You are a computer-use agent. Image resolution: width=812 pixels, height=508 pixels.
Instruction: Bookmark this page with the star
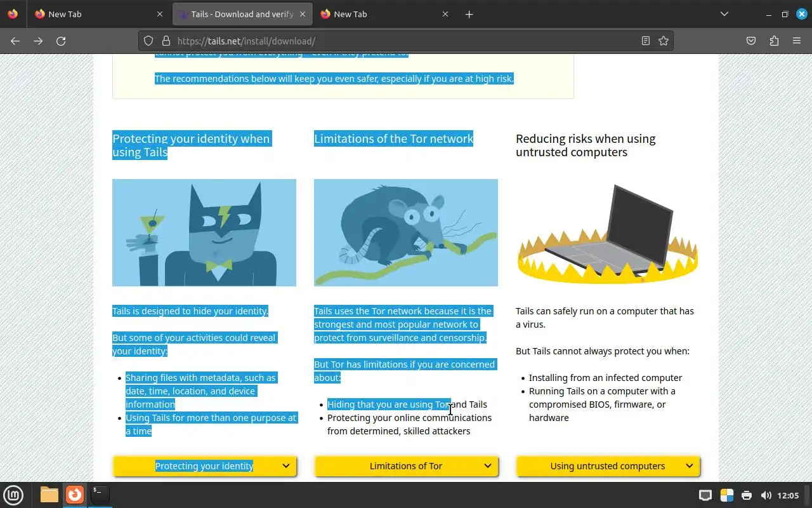tap(664, 41)
